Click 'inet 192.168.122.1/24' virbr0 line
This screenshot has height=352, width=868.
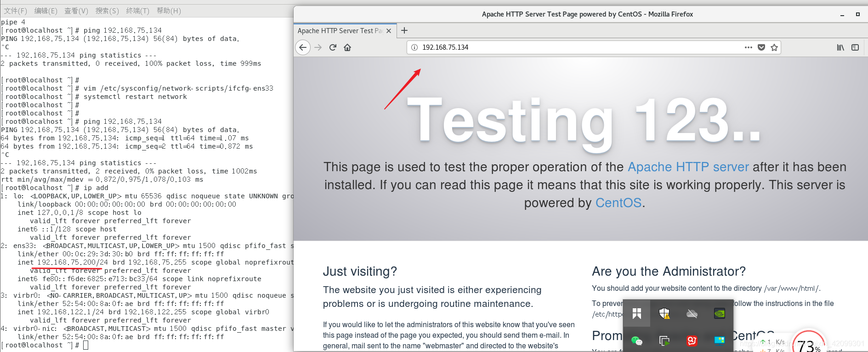[143, 312]
